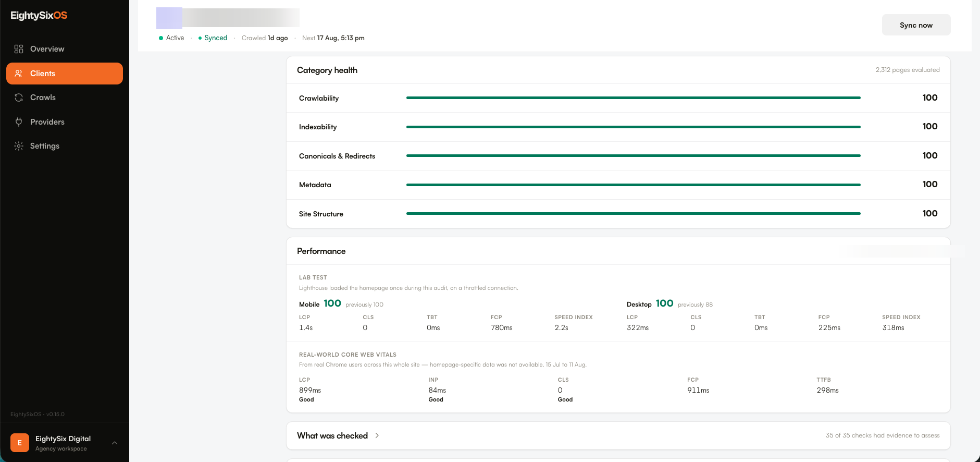Image resolution: width=980 pixels, height=462 pixels.
Task: Open the What was checked section
Action: pos(618,435)
